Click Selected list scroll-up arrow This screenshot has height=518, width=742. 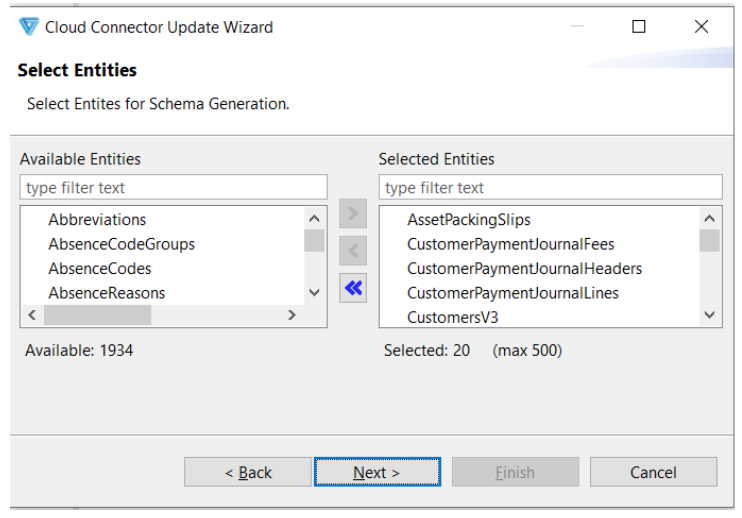click(709, 219)
